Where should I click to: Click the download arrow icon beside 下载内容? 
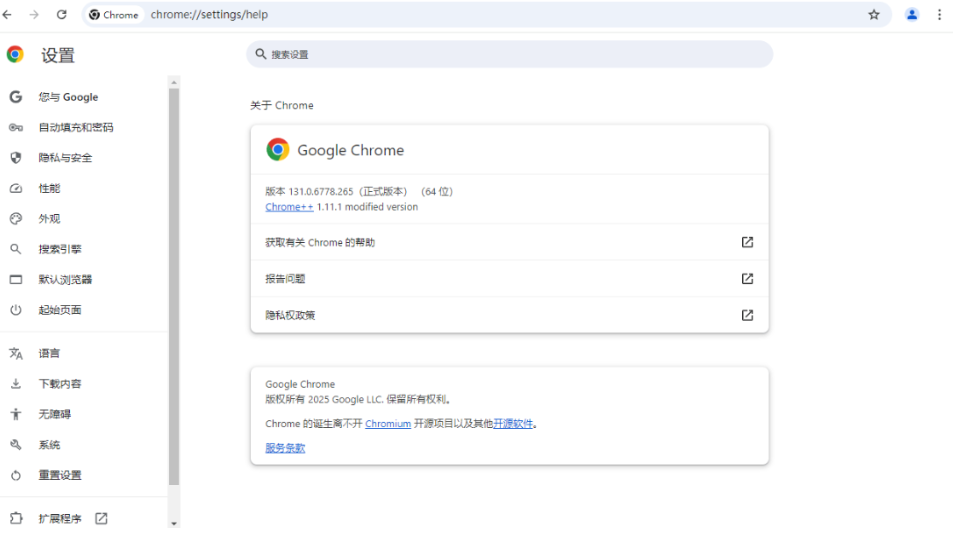[16, 384]
